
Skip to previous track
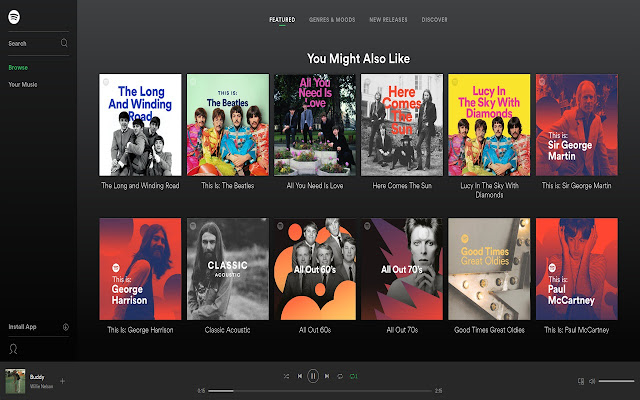(x=300, y=376)
